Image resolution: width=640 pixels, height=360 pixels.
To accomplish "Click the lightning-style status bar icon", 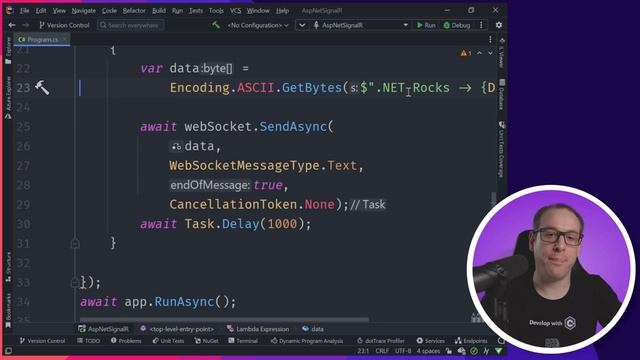I will (x=486, y=351).
